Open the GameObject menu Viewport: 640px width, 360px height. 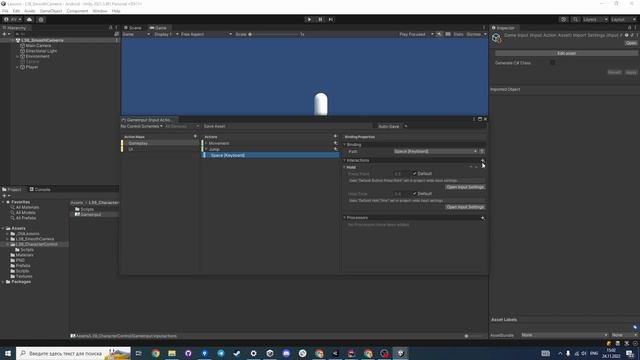pyautogui.click(x=51, y=11)
